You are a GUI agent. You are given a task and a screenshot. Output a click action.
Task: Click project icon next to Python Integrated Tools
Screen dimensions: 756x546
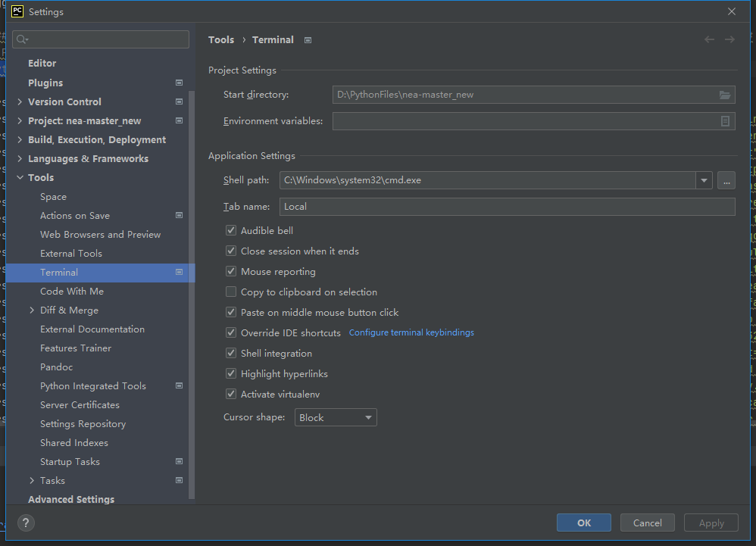coord(179,386)
